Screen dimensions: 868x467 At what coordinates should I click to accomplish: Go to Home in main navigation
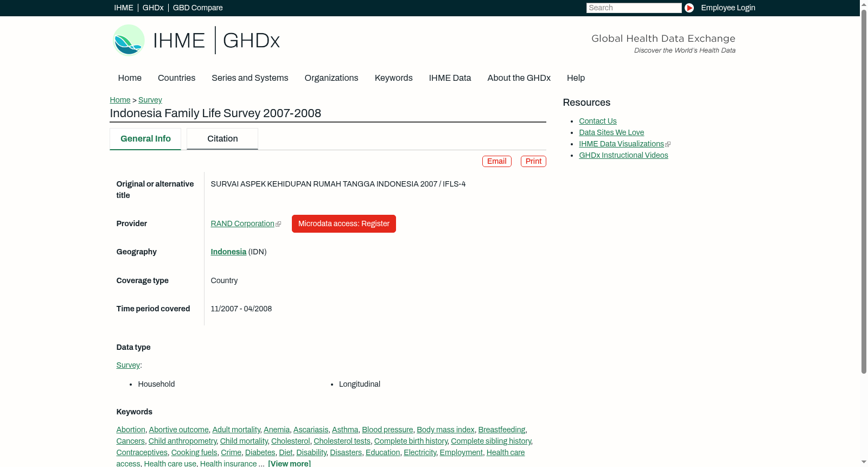pos(130,78)
